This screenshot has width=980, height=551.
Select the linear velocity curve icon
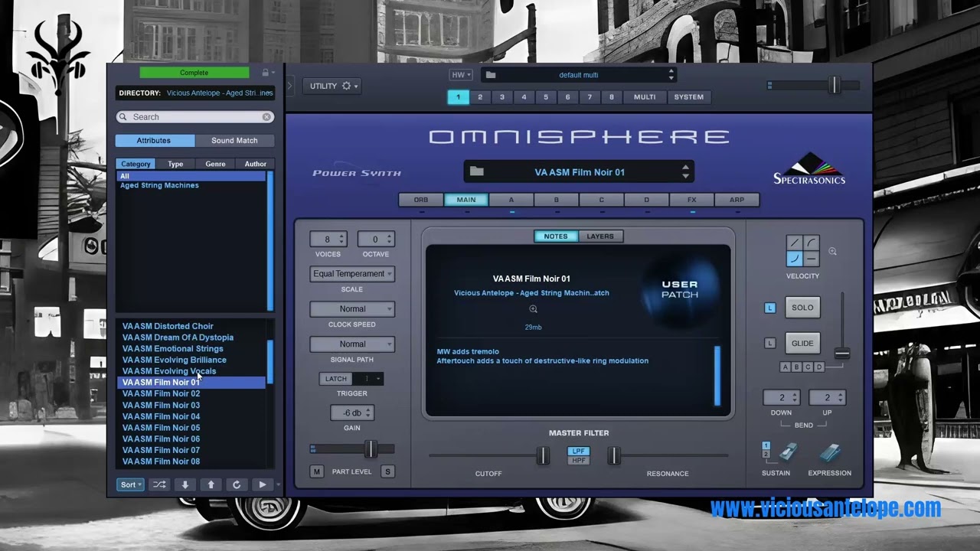coord(795,243)
